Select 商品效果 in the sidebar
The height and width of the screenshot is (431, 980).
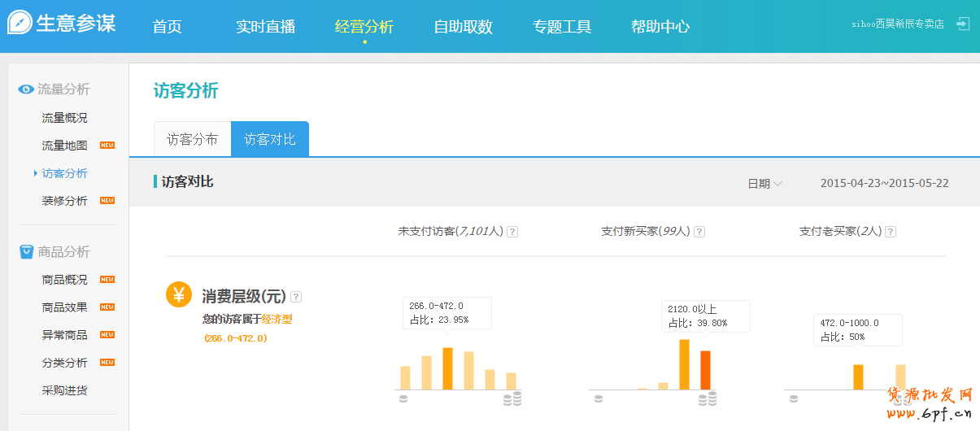pos(64,307)
